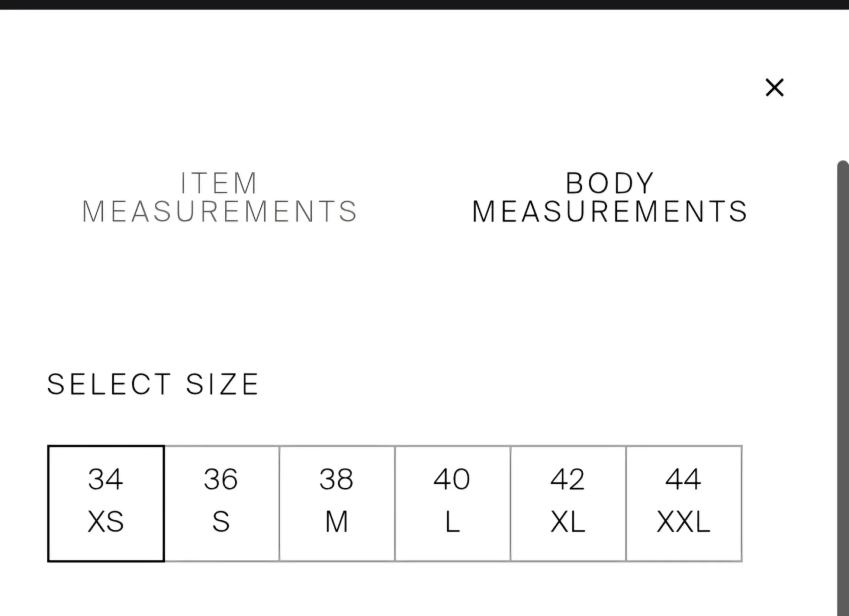Select size 36 S
The image size is (849, 616).
click(222, 503)
